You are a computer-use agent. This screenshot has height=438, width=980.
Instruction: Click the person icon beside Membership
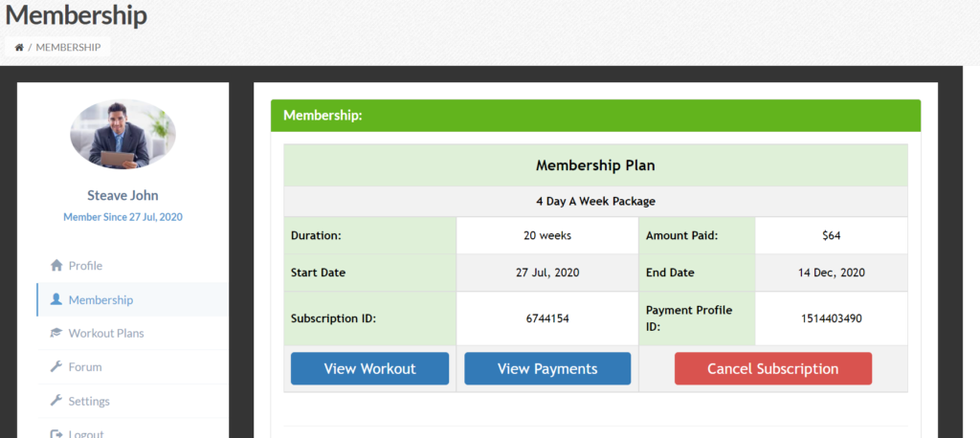click(x=56, y=299)
